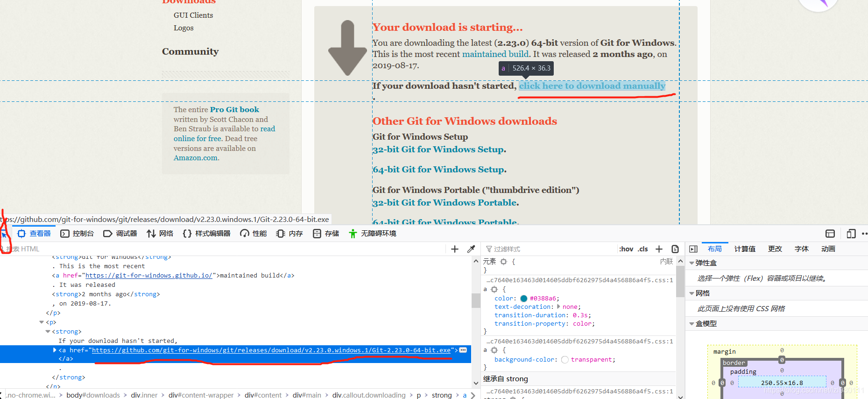Open the 'Pro Git book' link
Screen dimensions: 868x399
click(234, 109)
